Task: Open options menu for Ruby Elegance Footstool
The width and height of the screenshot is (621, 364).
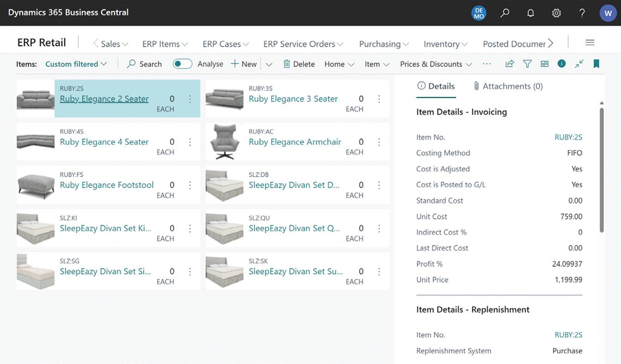Action: point(190,185)
